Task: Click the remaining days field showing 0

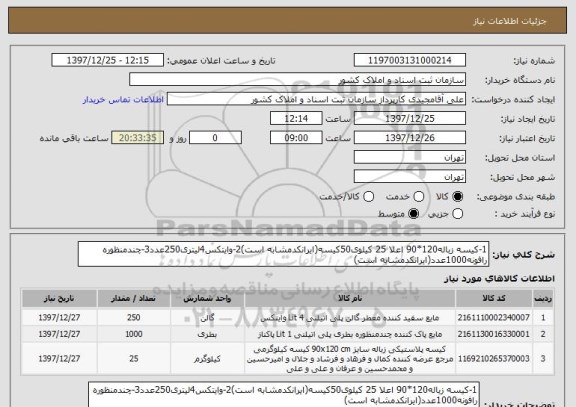Action: [215, 138]
